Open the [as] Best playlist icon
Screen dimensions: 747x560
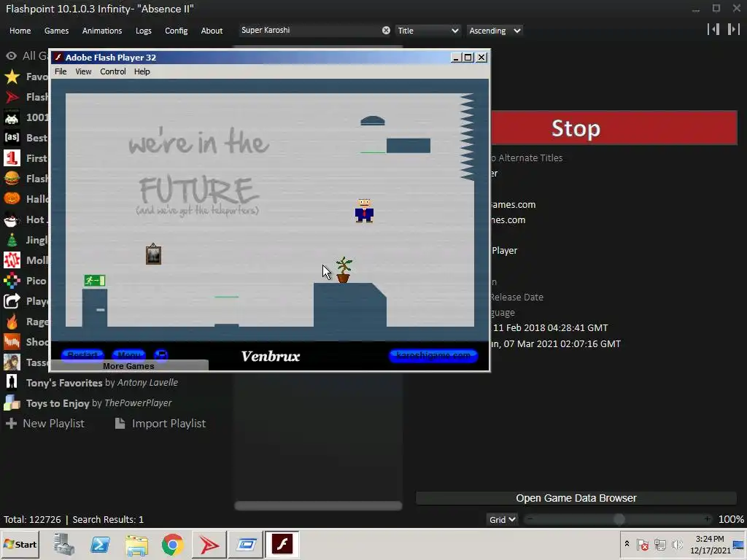click(12, 138)
